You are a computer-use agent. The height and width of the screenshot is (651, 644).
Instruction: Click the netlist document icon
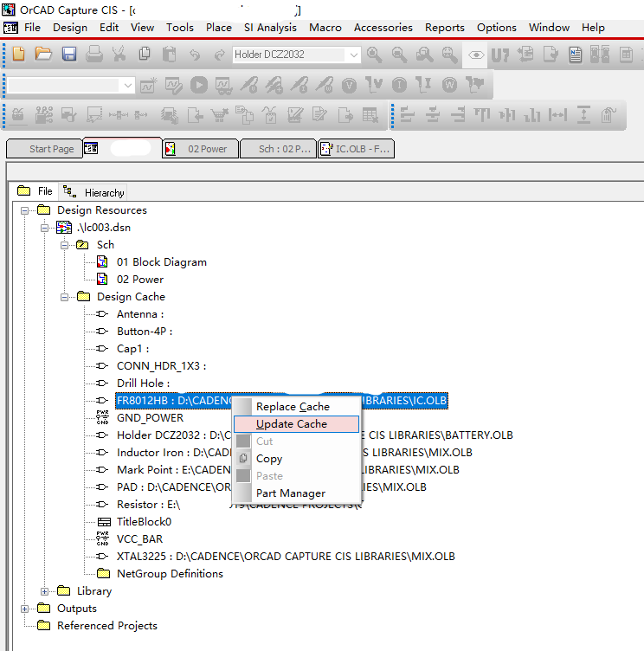pyautogui.click(x=576, y=55)
